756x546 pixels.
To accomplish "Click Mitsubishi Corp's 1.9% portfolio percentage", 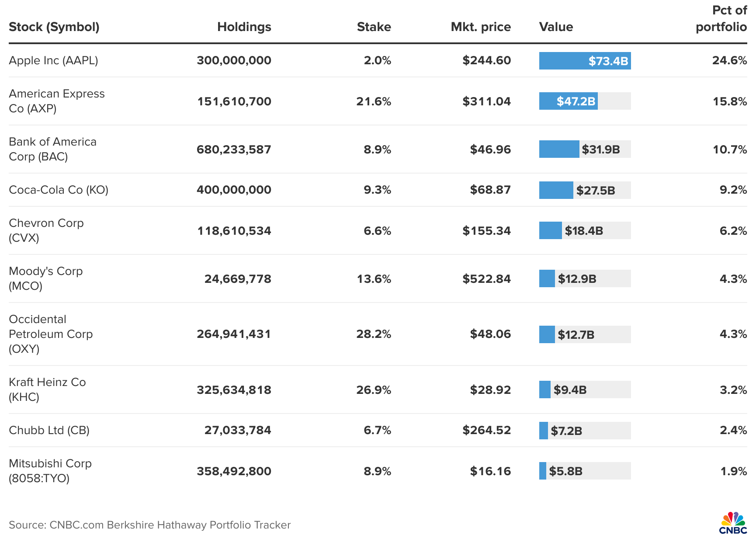I will [733, 471].
